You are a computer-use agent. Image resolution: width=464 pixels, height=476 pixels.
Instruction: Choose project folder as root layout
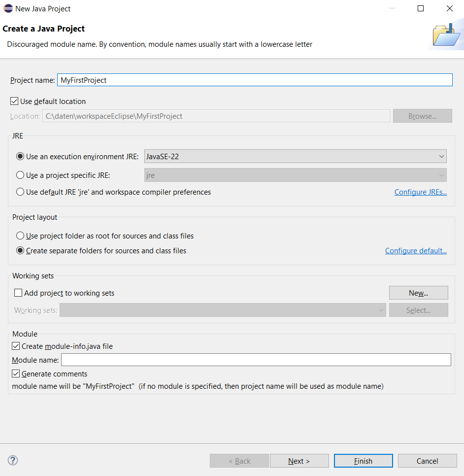coord(20,236)
